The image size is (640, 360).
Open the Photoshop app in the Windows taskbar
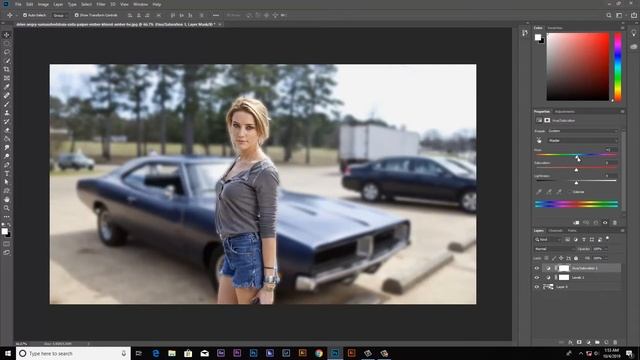(335, 353)
